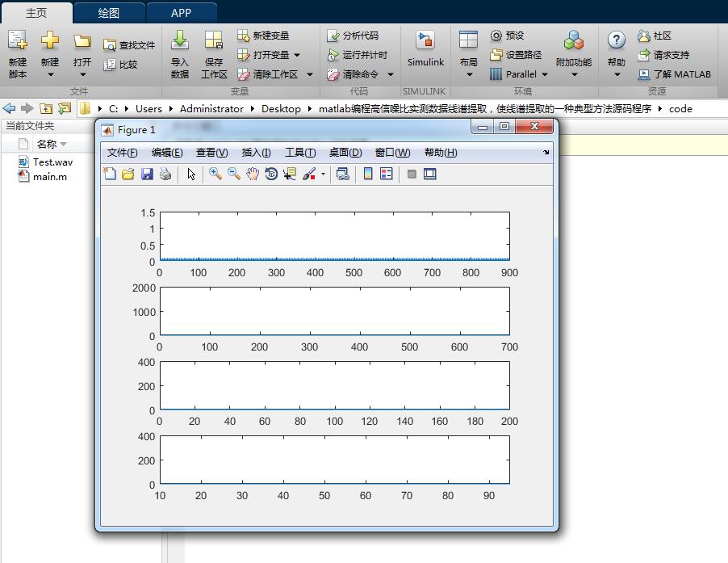Viewport: 728px width, 563px height.
Task: Select Test.wav in current folder
Action: pyautogui.click(x=45, y=162)
